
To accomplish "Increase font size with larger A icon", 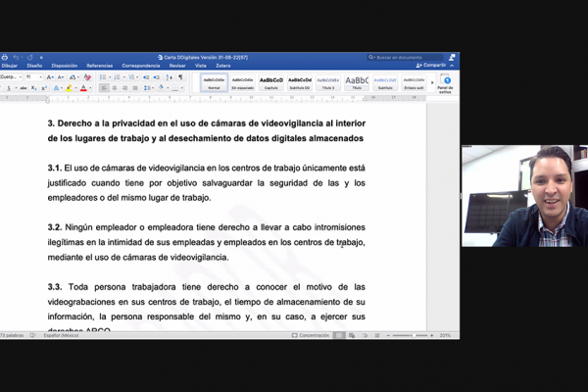I will tap(50, 77).
